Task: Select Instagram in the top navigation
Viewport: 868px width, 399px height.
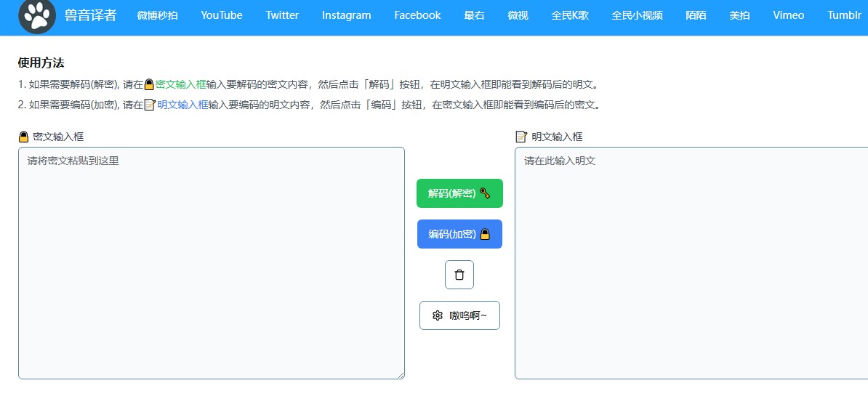Action: [346, 15]
